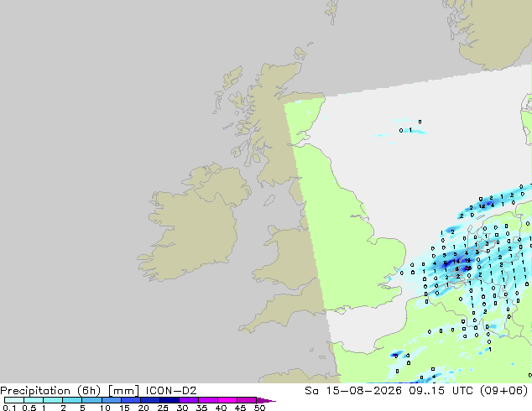Image resolution: width=532 pixels, height=411 pixels.
Task: Click the 'ICON-D2' model name label
Action: pyautogui.click(x=171, y=391)
